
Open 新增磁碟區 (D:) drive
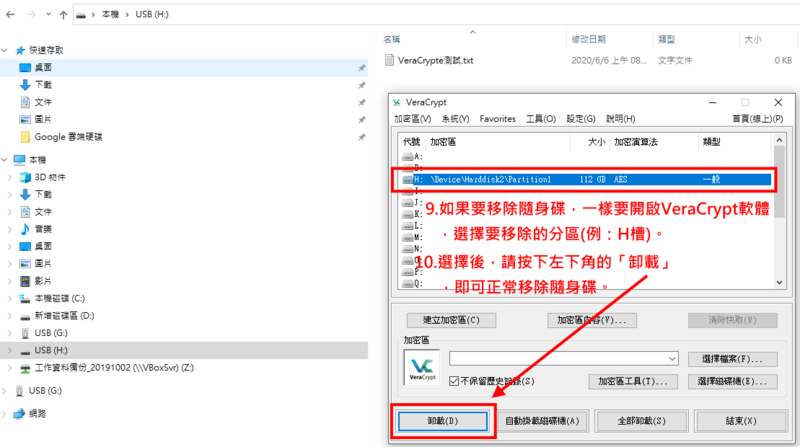point(64,316)
